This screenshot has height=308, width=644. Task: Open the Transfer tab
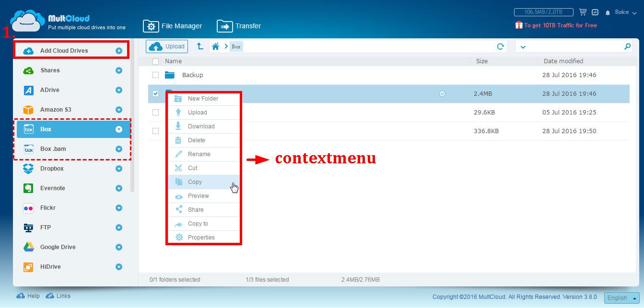[239, 26]
